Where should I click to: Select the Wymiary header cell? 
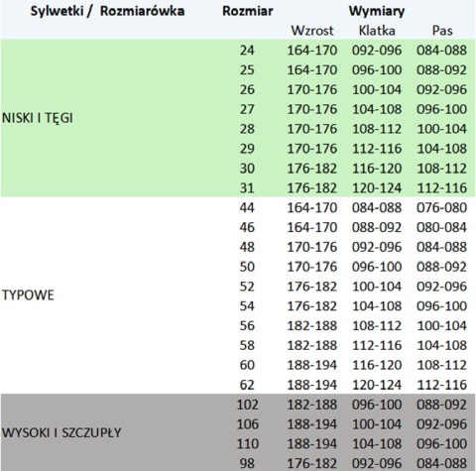click(377, 11)
